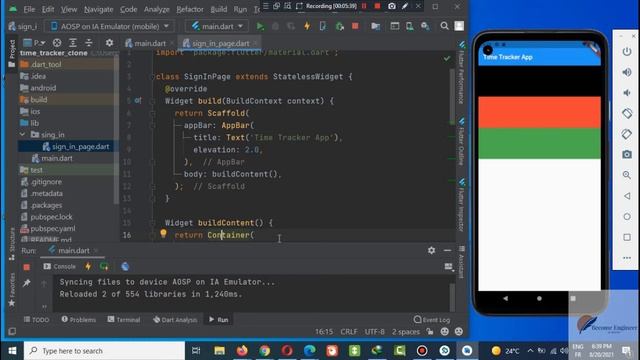Open Flutter Inspector side panel
This screenshot has height=360, width=640.
(x=462, y=204)
